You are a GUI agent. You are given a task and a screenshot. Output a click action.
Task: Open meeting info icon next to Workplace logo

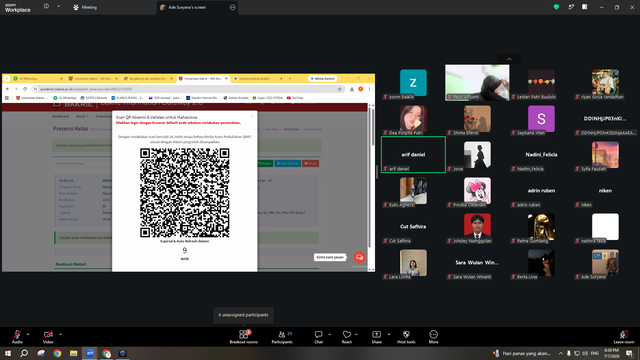(46, 7)
